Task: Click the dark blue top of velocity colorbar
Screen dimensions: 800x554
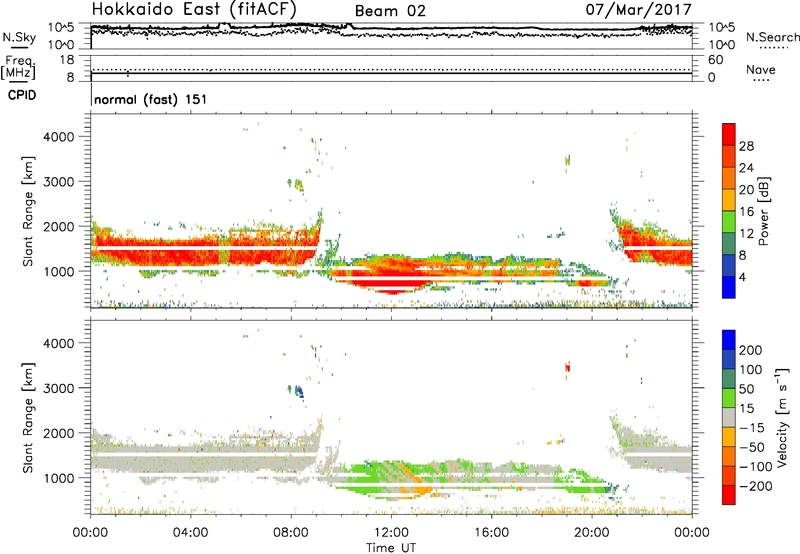Action: click(729, 340)
